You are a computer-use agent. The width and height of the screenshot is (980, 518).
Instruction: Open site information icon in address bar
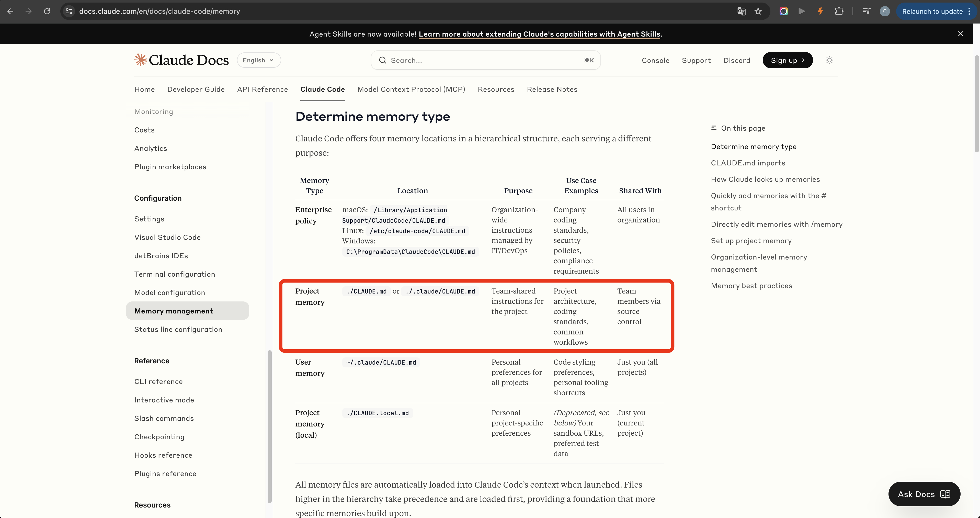pyautogui.click(x=69, y=12)
